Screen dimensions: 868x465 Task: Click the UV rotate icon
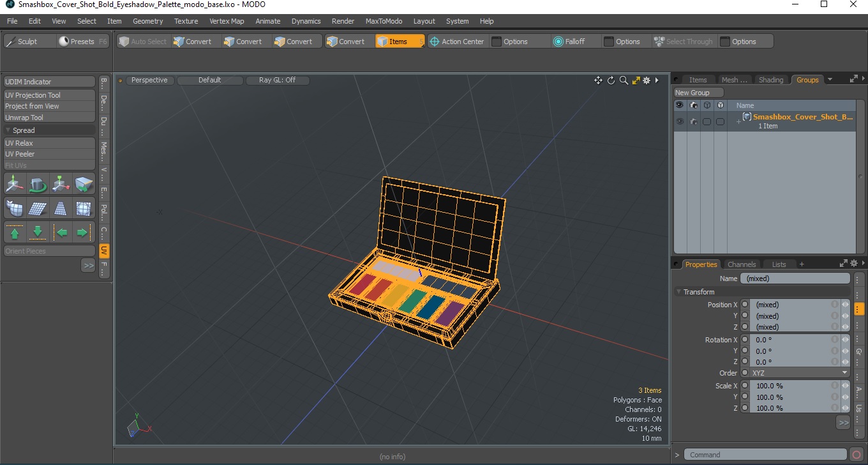[38, 184]
